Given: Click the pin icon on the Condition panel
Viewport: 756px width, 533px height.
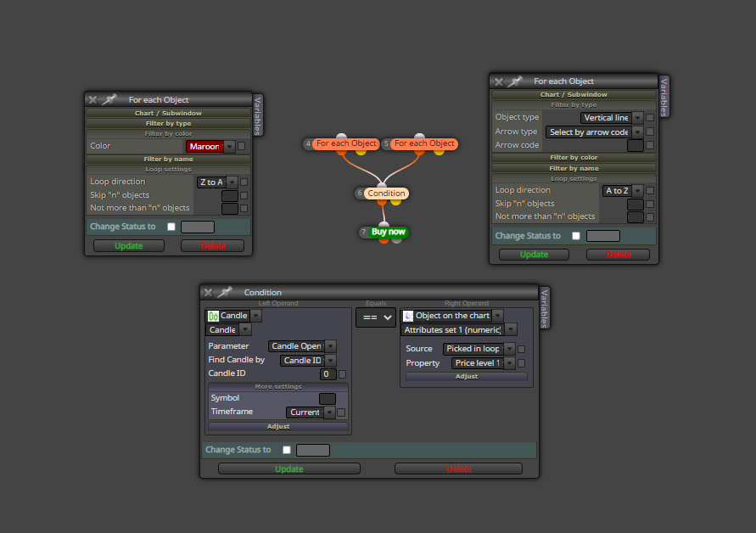Looking at the screenshot, I should pos(225,292).
